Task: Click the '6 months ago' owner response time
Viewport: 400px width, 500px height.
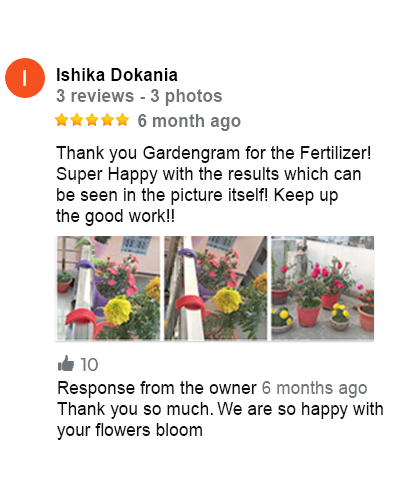Action: pos(314,388)
